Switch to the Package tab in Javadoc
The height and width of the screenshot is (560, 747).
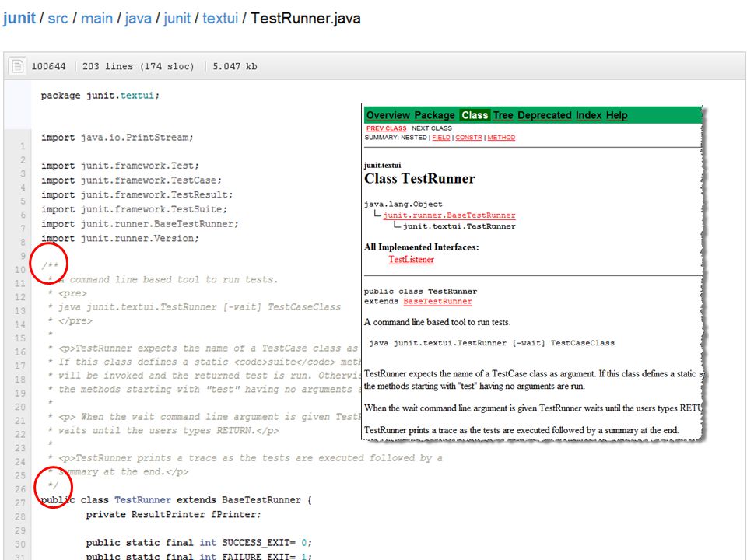click(434, 115)
